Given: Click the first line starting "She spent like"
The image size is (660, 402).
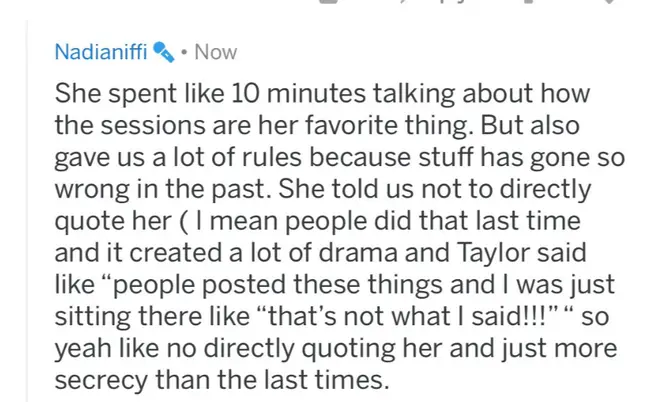Looking at the screenshot, I should 322,93.
